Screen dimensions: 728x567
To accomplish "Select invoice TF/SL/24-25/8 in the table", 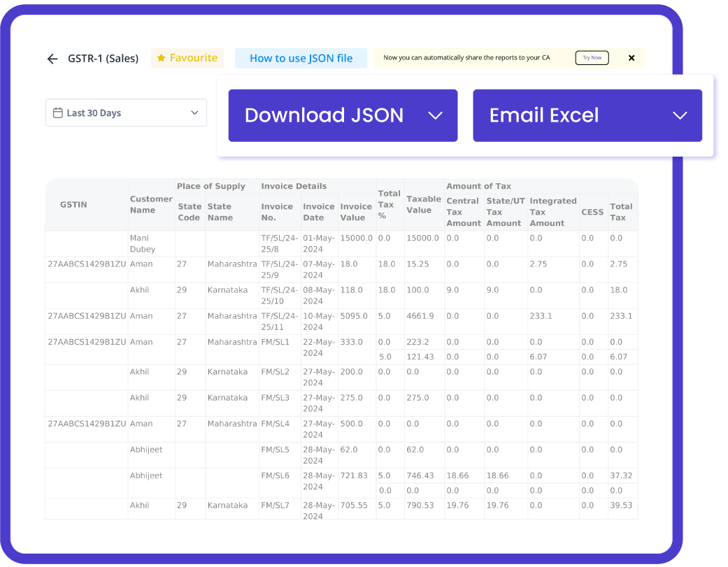I will click(278, 243).
